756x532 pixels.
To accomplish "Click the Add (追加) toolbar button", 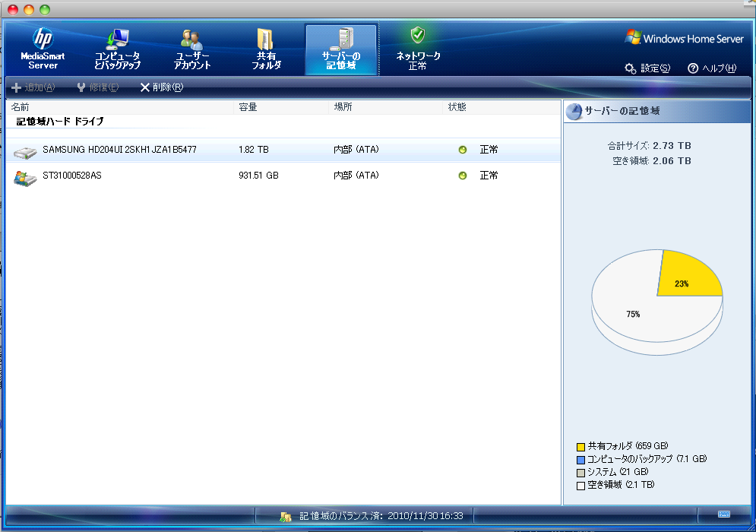I will tap(33, 87).
